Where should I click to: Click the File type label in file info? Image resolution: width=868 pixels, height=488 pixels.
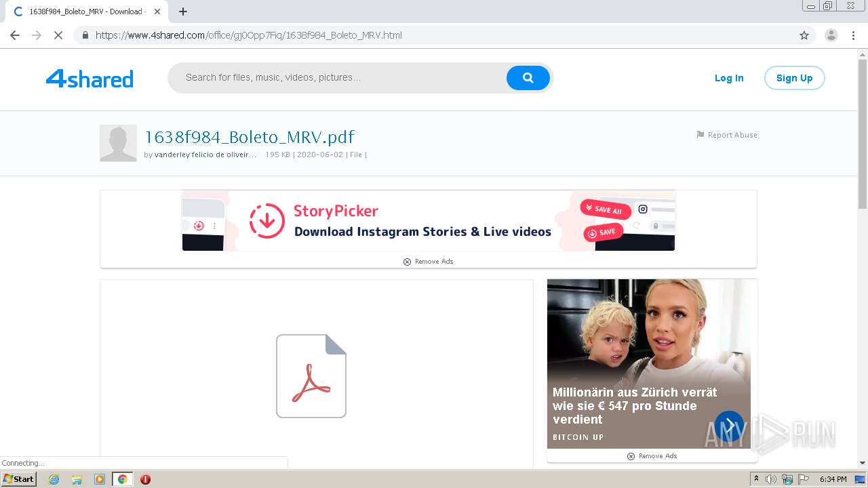coord(356,155)
